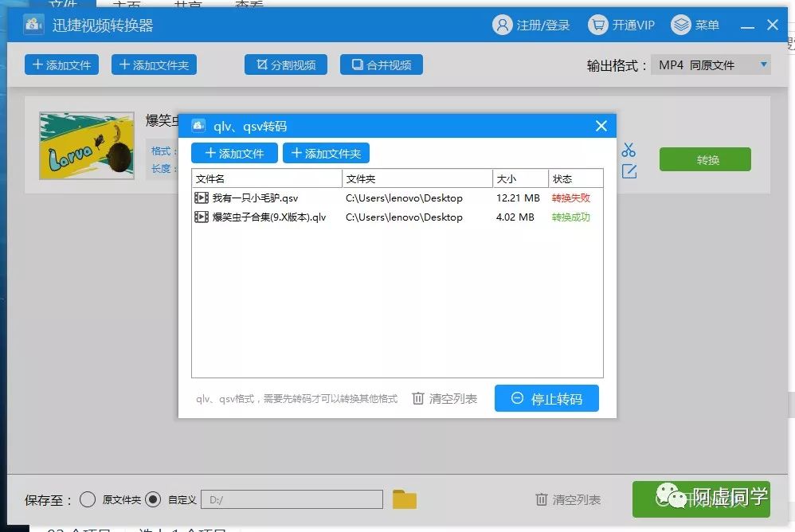Open the 查看 menu behind the app

pyautogui.click(x=249, y=4)
